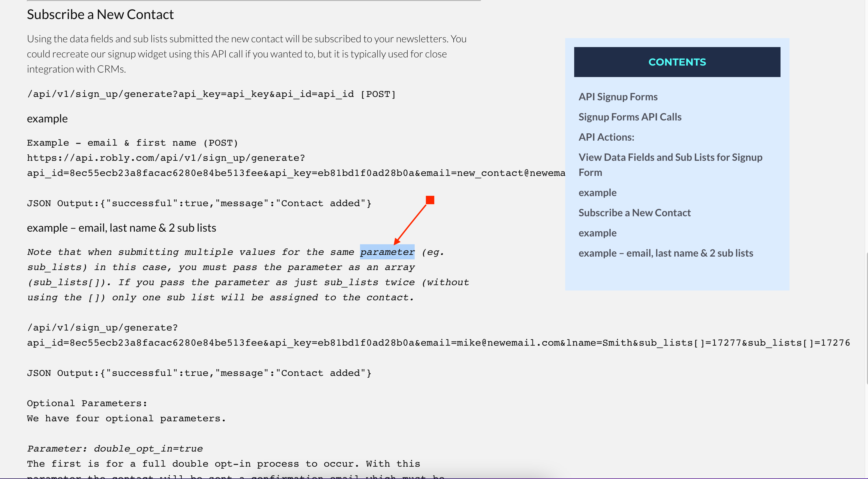Go to API Actions: contents entry
Viewport: 868px width, 479px height.
coord(606,137)
